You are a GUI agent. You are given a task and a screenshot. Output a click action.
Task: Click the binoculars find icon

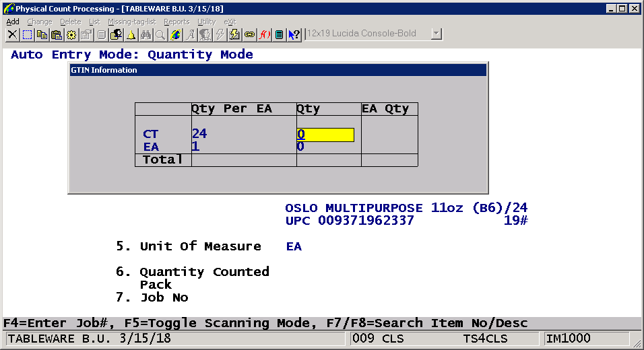[x=146, y=35]
